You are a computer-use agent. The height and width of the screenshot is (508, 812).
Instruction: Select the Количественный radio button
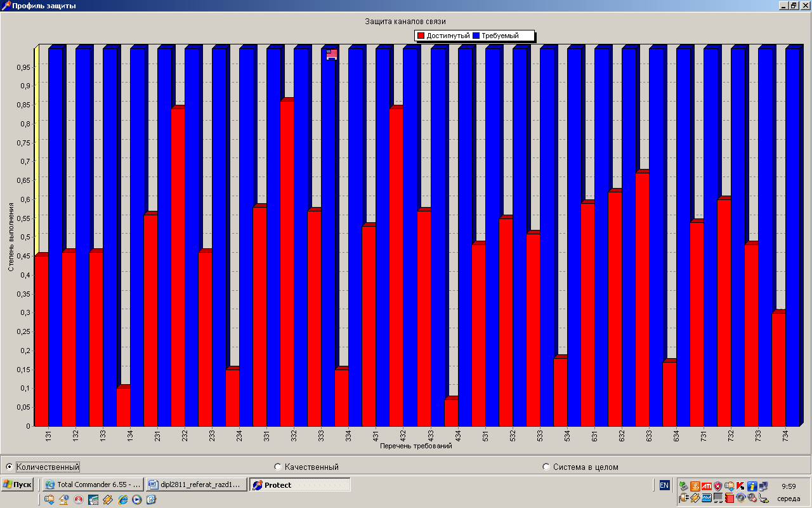pyautogui.click(x=9, y=467)
